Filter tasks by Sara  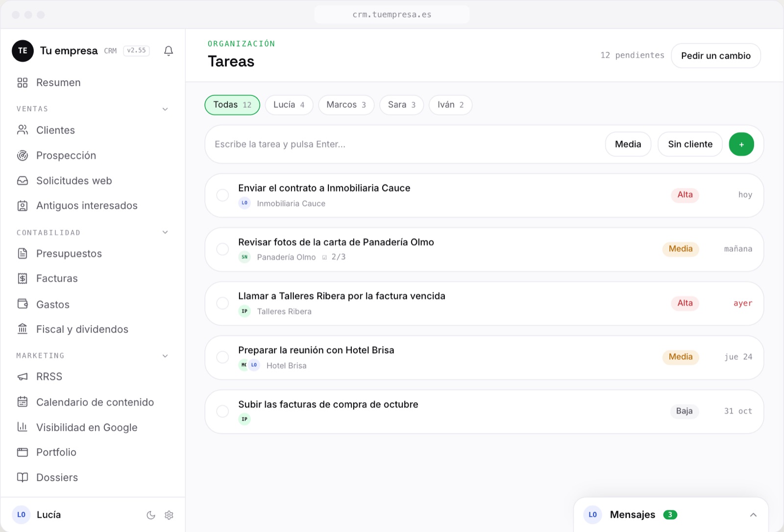point(402,105)
